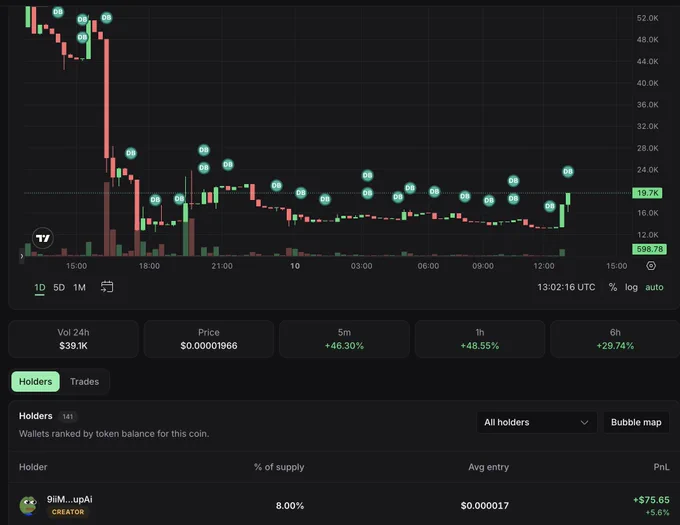Click the % of supply column header
Viewport: 680px width, 525px height.
pos(279,467)
